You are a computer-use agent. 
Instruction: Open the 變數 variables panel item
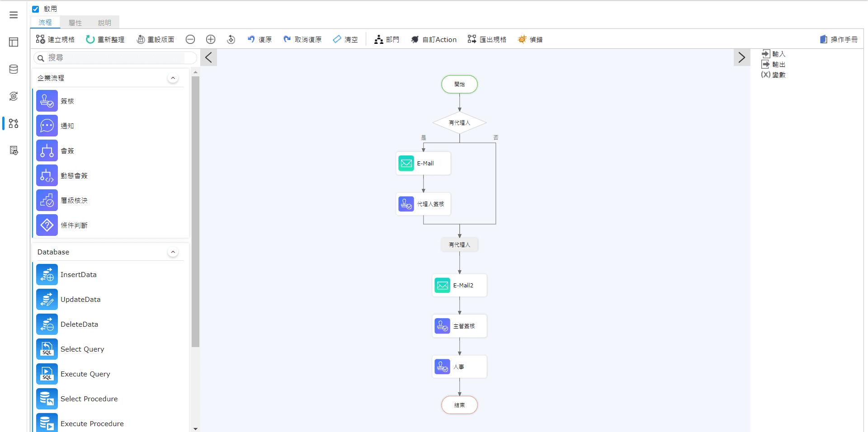tap(774, 75)
